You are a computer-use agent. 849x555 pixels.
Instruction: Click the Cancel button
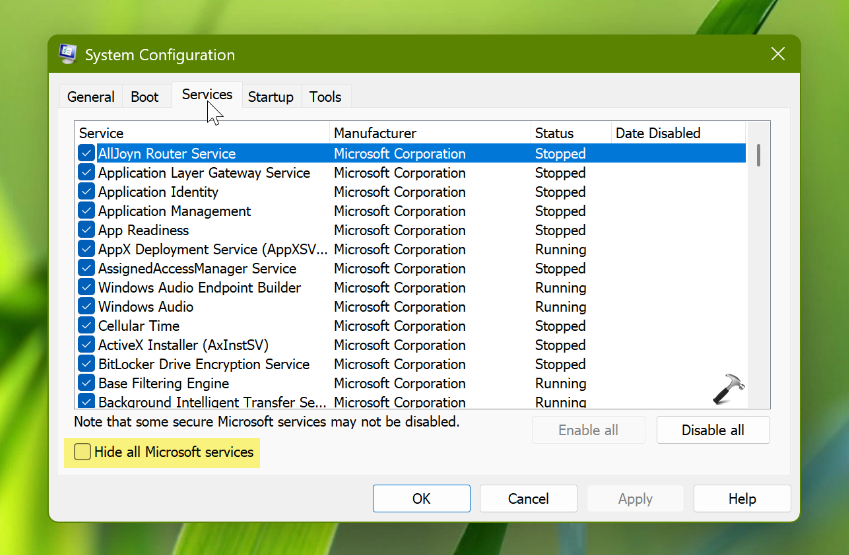tap(528, 498)
